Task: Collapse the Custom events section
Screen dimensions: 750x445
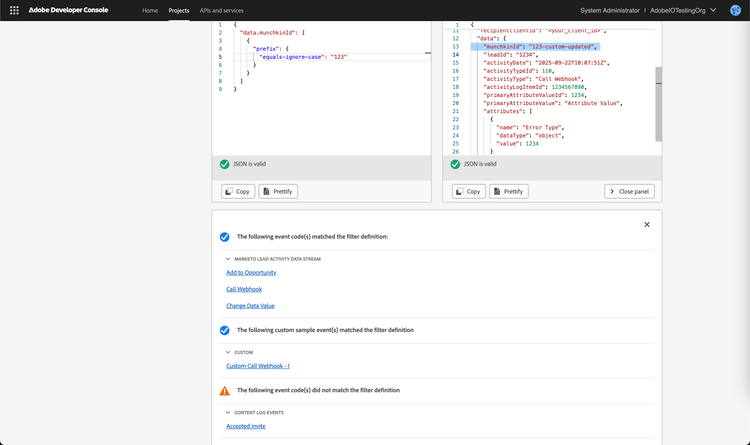Action: [228, 352]
